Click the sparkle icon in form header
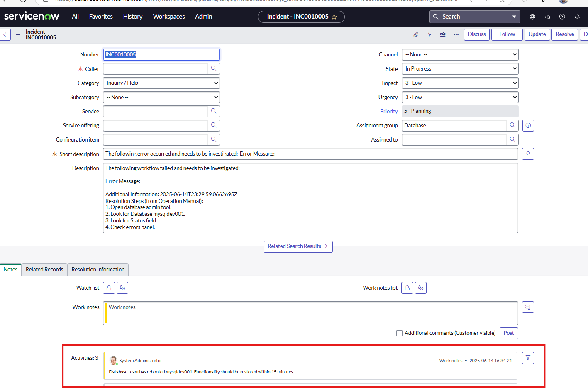Image resolution: width=588 pixels, height=388 pixels. (x=429, y=35)
